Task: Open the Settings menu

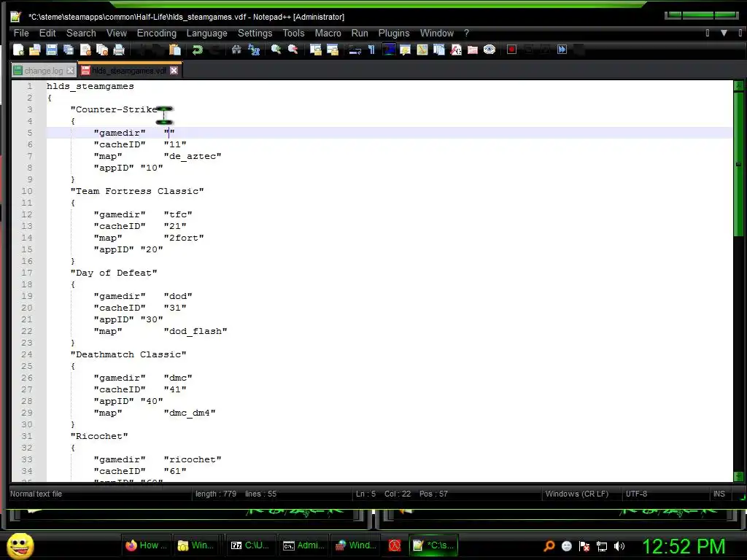Action: pyautogui.click(x=255, y=33)
